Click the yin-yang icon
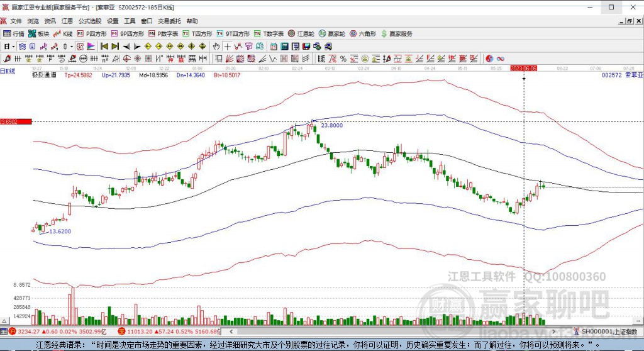 [489, 58]
